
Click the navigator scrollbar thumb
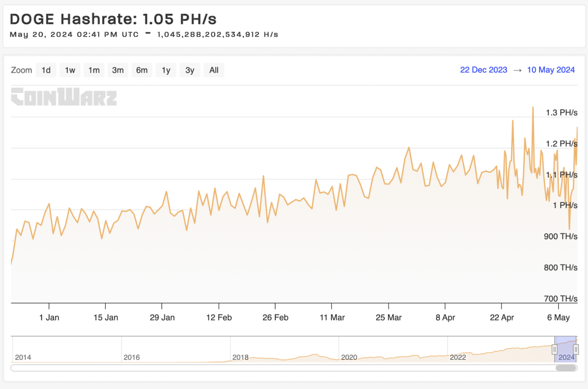click(566, 368)
